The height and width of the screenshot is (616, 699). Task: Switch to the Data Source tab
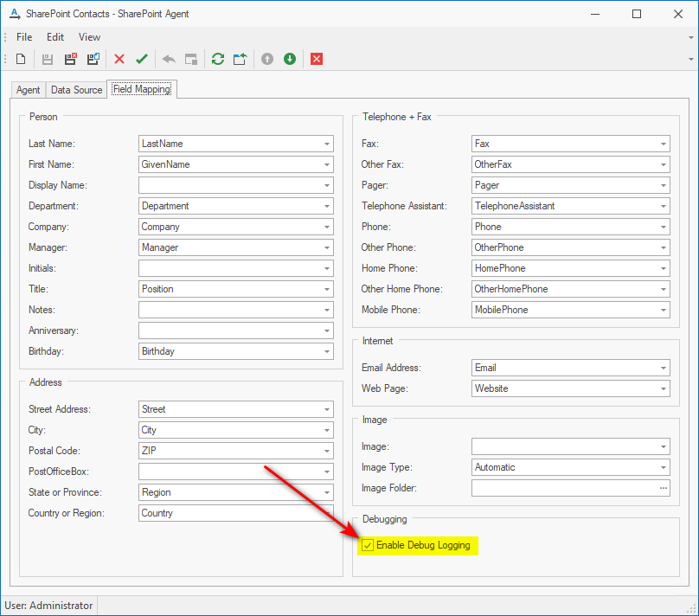(77, 90)
